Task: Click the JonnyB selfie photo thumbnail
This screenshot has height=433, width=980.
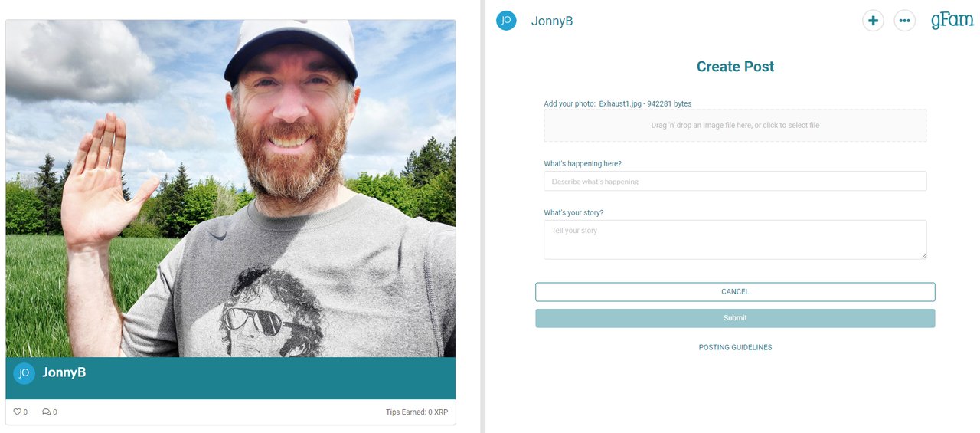Action: point(230,189)
